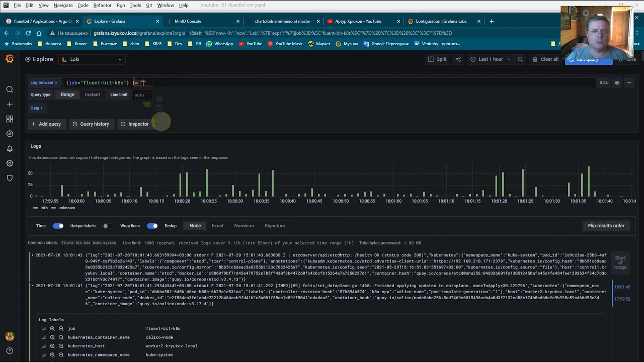Image resolution: width=644 pixels, height=362 pixels.
Task: Show statistics for kubernetes_namespace_name label
Action: coord(44,355)
